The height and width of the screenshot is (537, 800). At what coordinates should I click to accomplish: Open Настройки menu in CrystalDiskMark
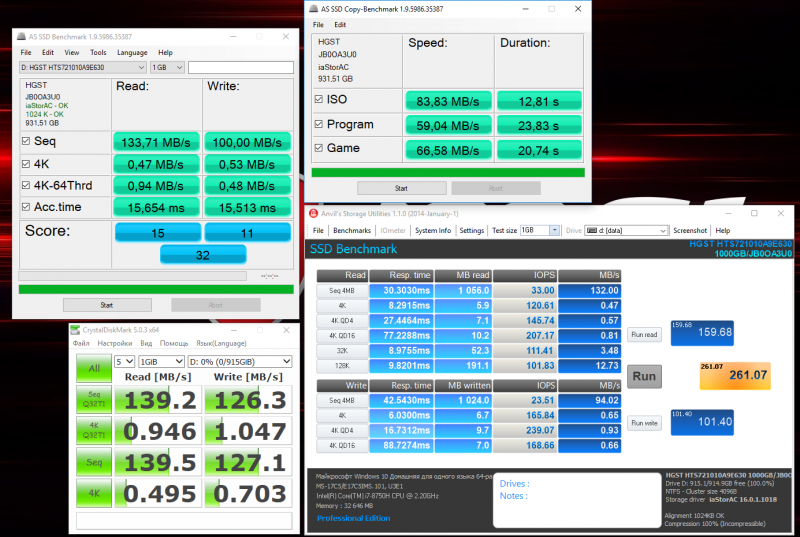coord(115,343)
